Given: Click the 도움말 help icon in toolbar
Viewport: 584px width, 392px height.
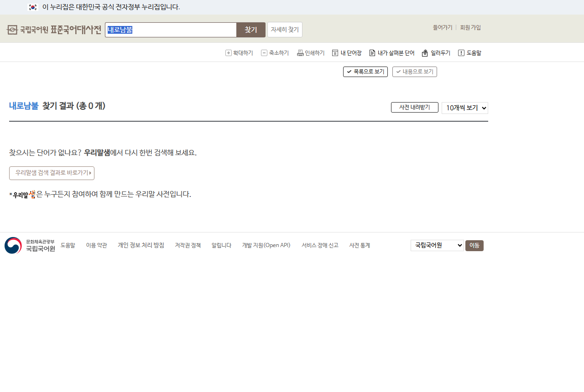Looking at the screenshot, I should coord(461,53).
